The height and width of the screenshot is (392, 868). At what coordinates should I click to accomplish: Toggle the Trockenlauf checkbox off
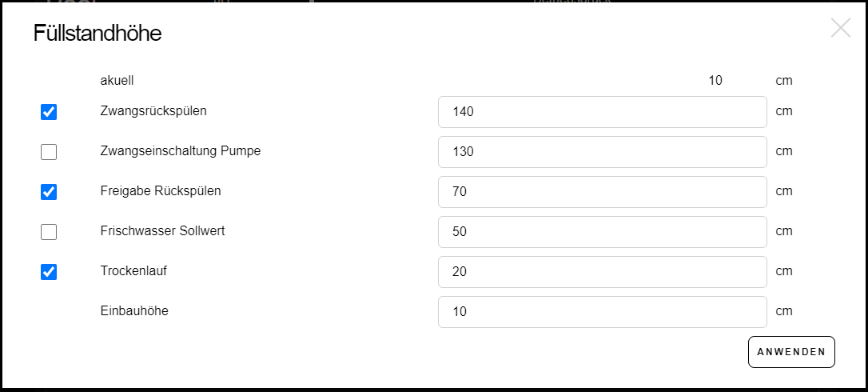[49, 272]
